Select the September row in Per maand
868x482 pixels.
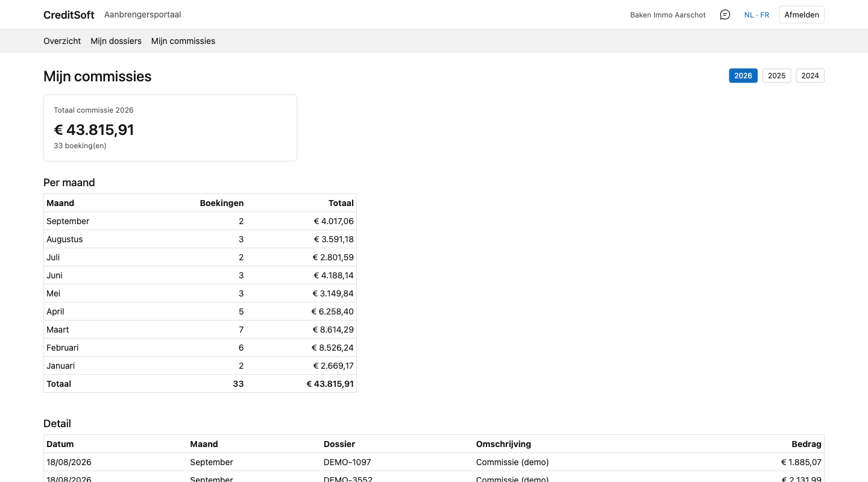[x=200, y=221]
